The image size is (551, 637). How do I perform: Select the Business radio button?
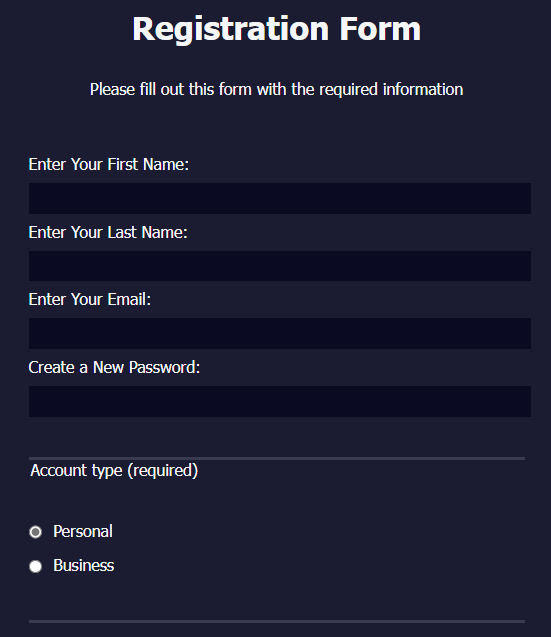point(35,566)
